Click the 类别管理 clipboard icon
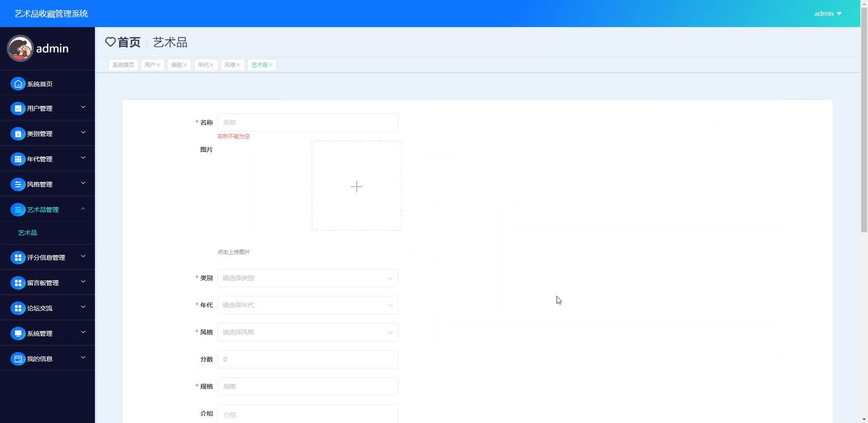Image resolution: width=868 pixels, height=423 pixels. (18, 134)
